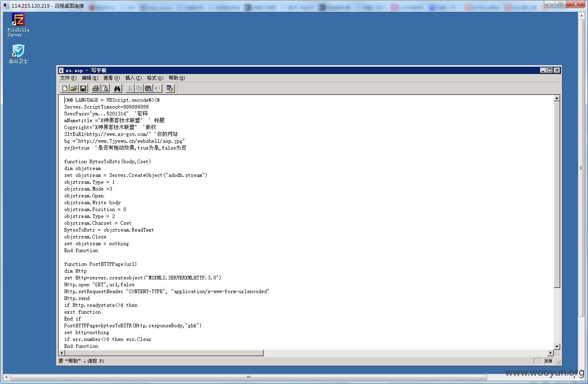
Task: Select the 金山卫士 desktop shortcut
Action: [18, 54]
